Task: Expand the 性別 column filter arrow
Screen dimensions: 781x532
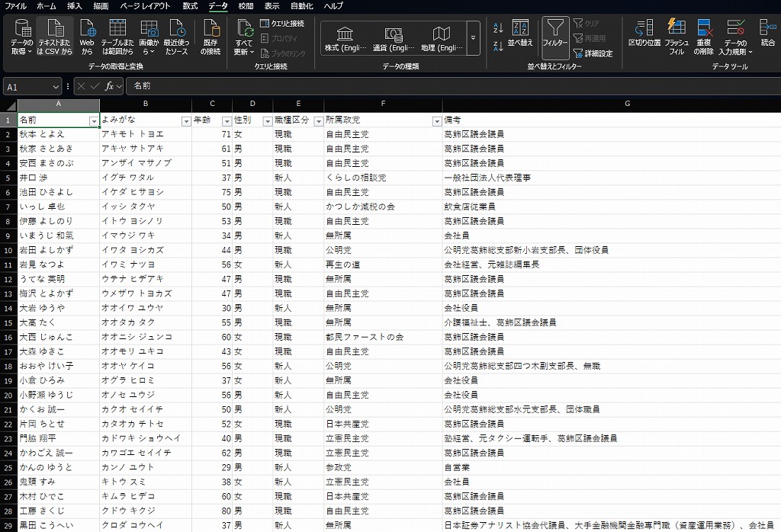Action: coord(267,121)
